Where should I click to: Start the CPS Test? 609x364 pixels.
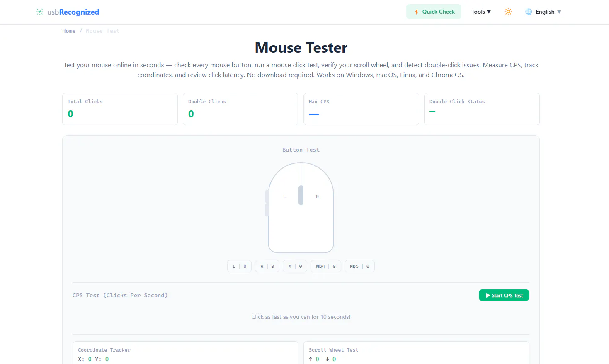tap(504, 295)
